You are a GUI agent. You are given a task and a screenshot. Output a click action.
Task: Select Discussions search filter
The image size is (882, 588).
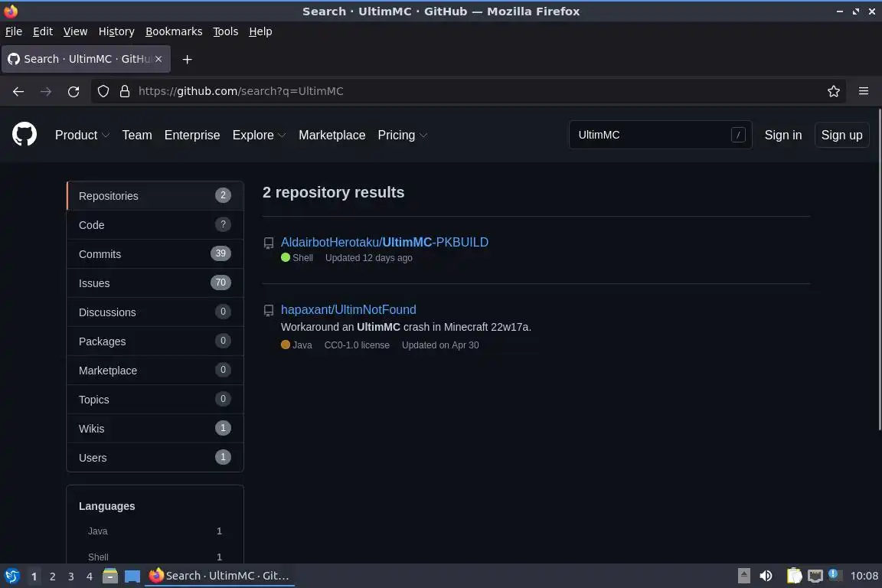[155, 312]
